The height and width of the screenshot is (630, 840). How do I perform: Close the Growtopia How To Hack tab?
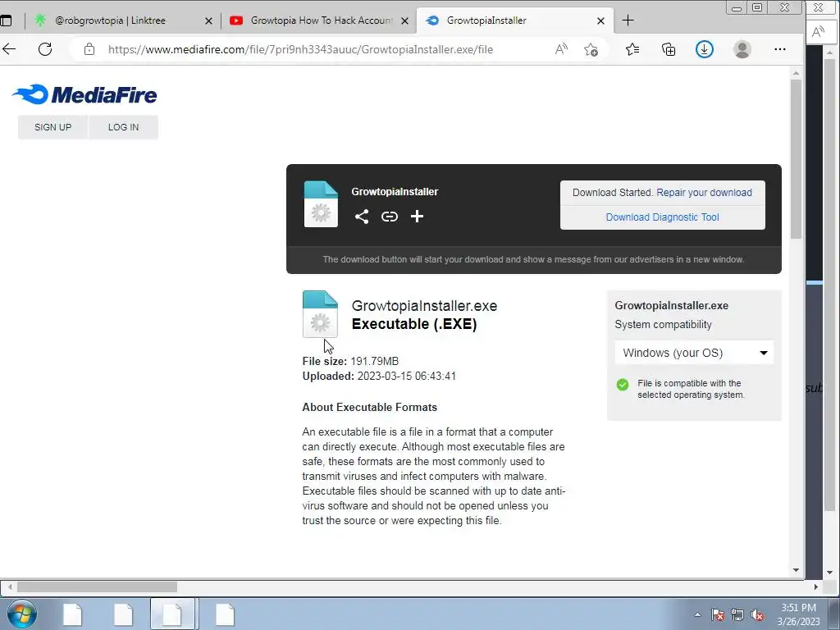(x=405, y=21)
